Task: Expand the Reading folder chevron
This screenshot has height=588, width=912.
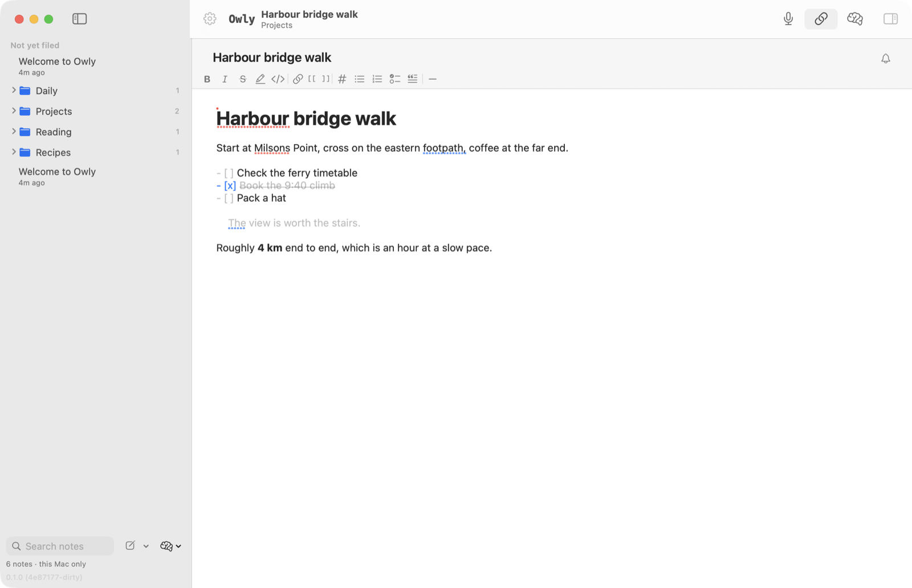Action: coord(14,131)
